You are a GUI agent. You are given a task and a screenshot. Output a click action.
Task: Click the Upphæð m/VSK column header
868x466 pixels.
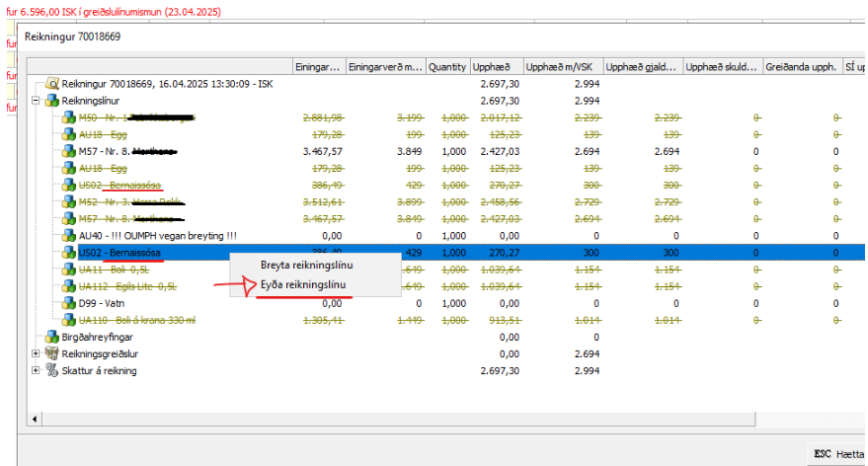click(562, 67)
